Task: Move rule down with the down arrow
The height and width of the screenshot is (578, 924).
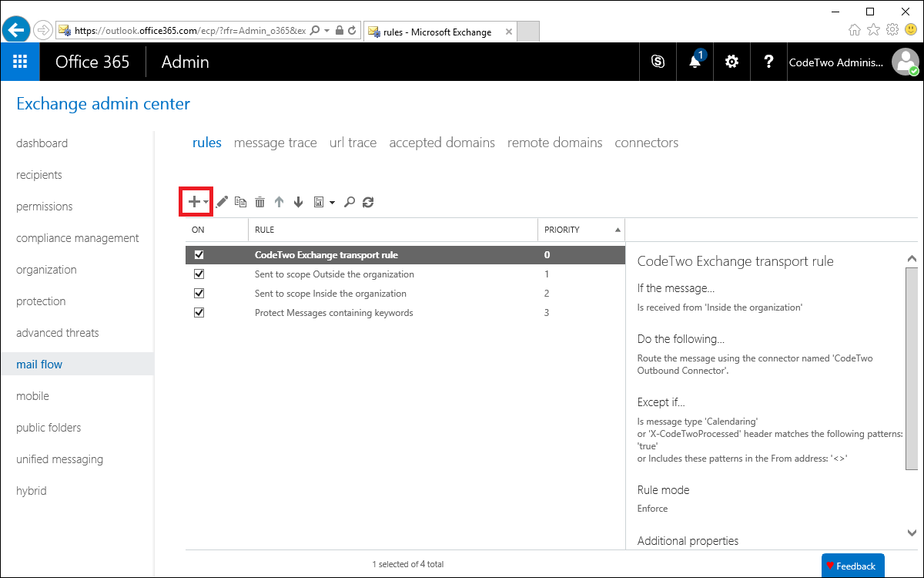Action: pos(299,202)
